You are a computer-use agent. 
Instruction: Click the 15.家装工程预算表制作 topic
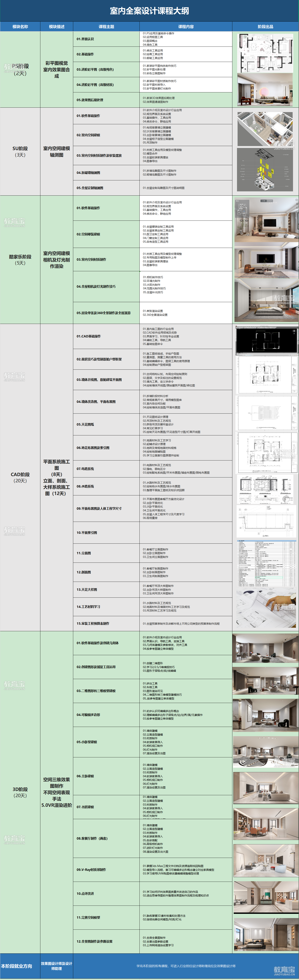coord(93,623)
